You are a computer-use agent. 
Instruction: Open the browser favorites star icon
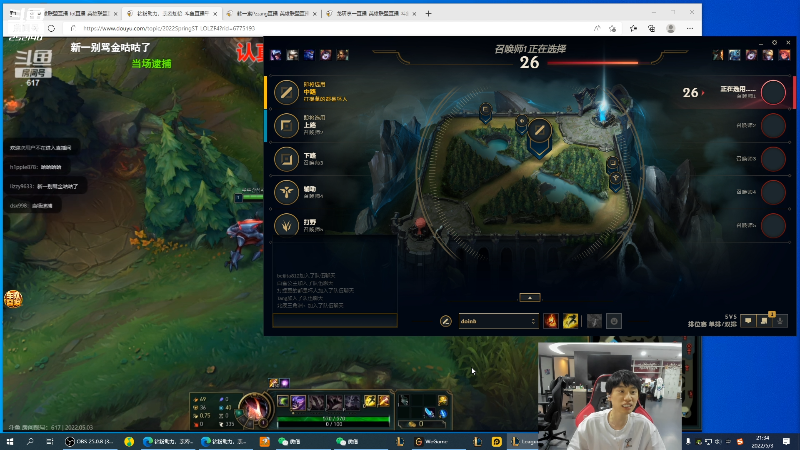coord(633,29)
